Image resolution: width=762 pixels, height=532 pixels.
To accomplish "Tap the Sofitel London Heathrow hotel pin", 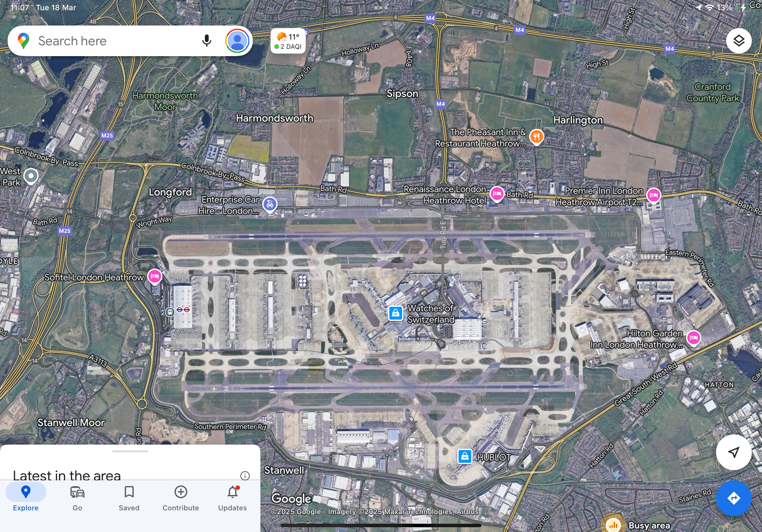I will (155, 276).
